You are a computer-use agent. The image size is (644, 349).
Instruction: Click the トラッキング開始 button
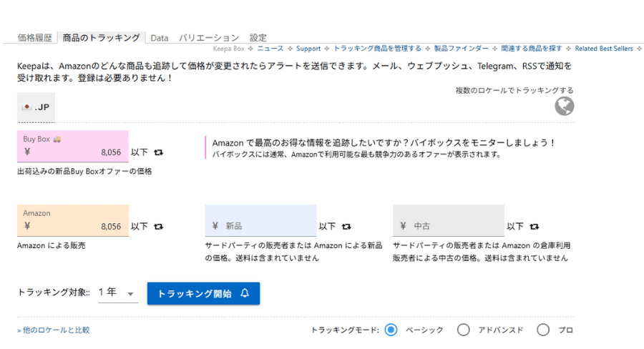pos(203,293)
